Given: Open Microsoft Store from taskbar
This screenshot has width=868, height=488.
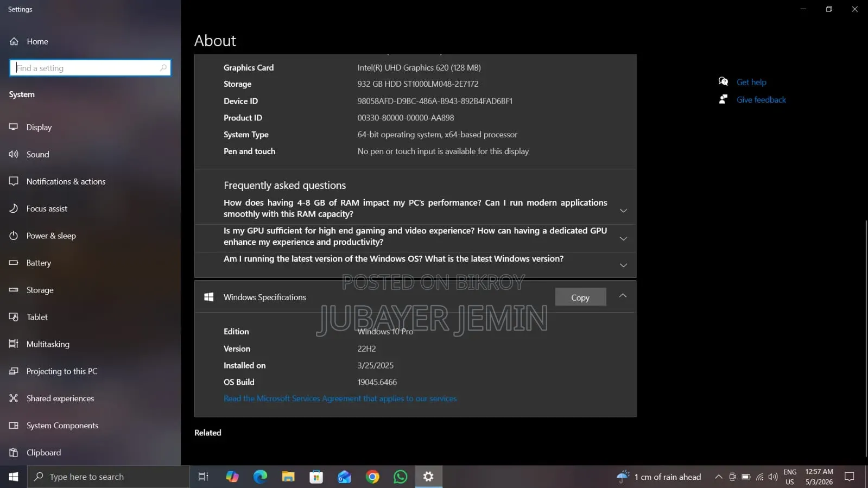Looking at the screenshot, I should (x=316, y=477).
